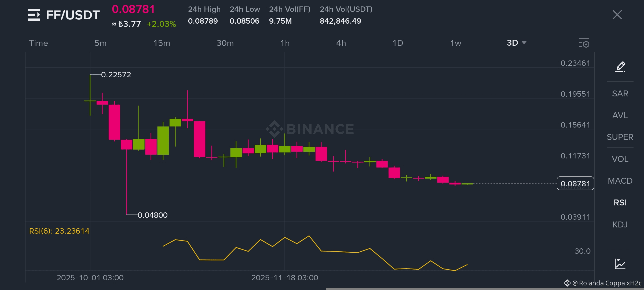Close the fullscreen chart view

[617, 15]
